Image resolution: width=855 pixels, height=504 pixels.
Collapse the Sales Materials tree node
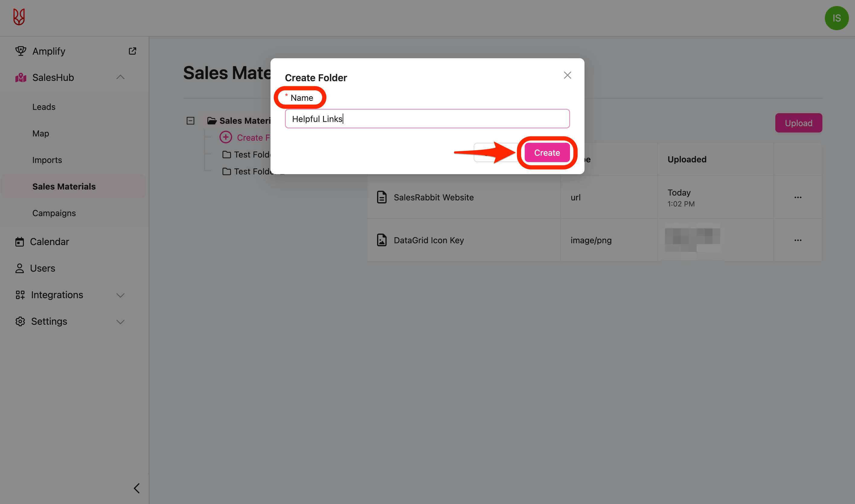click(x=191, y=120)
